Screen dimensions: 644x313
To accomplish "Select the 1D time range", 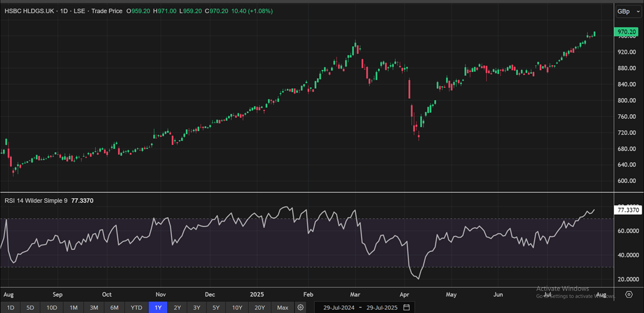I will click(x=11, y=308).
